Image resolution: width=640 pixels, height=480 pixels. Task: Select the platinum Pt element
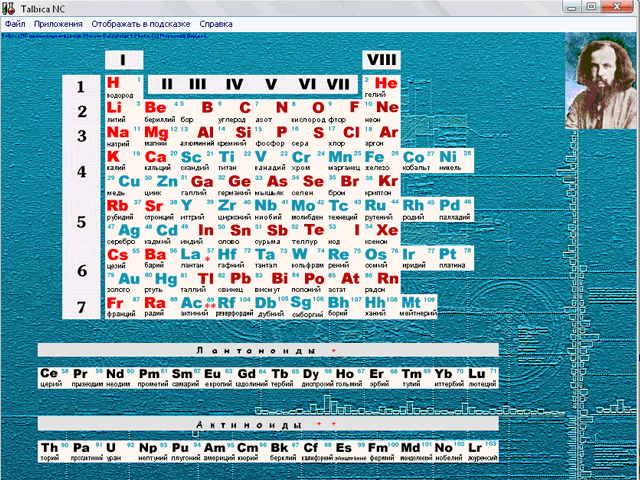[456, 258]
